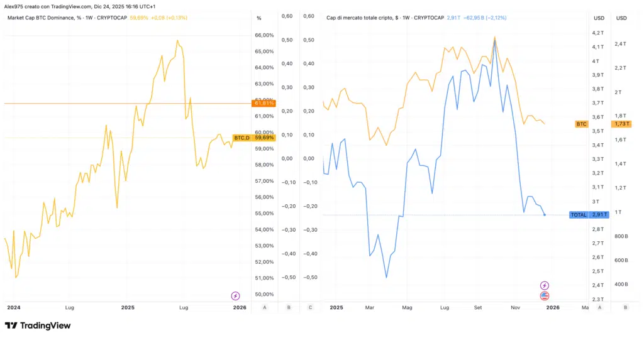Click the A scale button on right chart

[599, 307]
